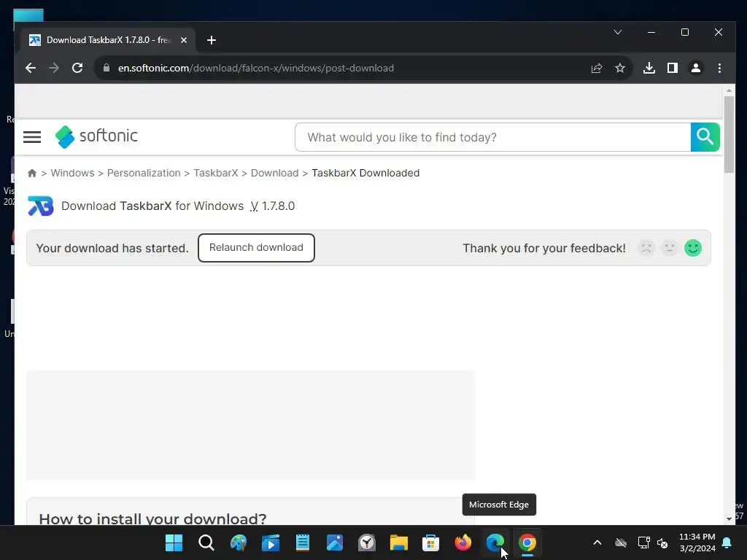Close the Download TaskbarX tab
This screenshot has height=560, width=747.
pos(183,40)
